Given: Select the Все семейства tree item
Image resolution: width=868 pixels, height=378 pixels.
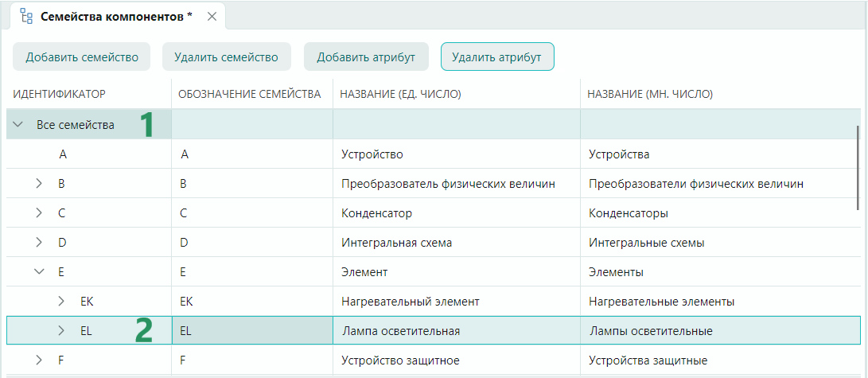Looking at the screenshot, I should click(76, 125).
